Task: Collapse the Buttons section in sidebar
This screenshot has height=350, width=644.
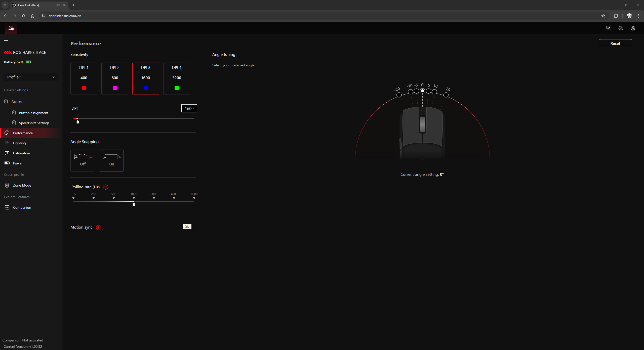Action: tap(18, 102)
